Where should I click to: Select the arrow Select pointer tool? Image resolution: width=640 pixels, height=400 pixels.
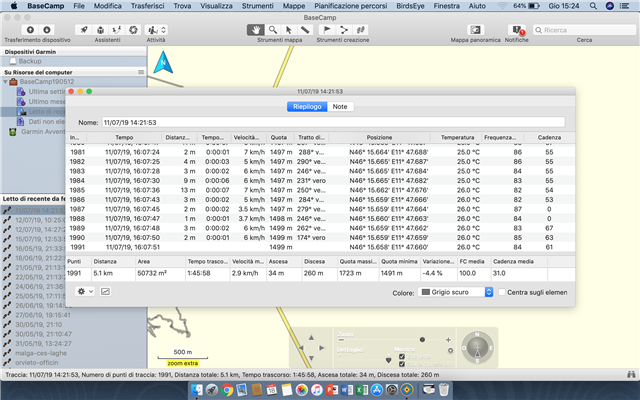(x=289, y=30)
